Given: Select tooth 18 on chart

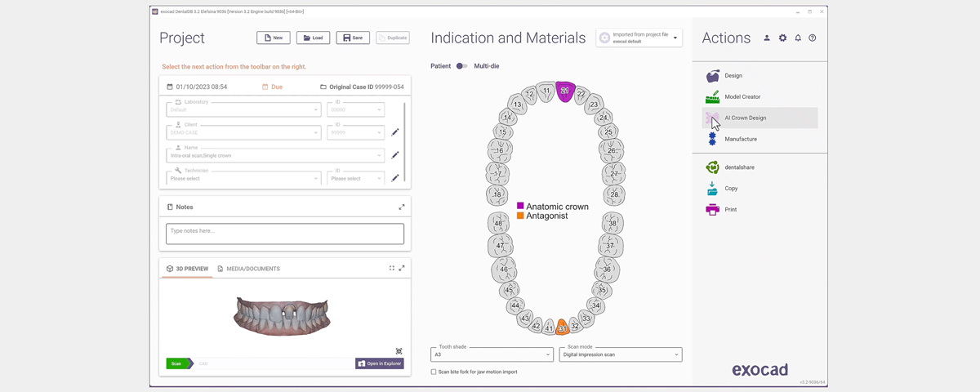Looking at the screenshot, I should pos(497,194).
